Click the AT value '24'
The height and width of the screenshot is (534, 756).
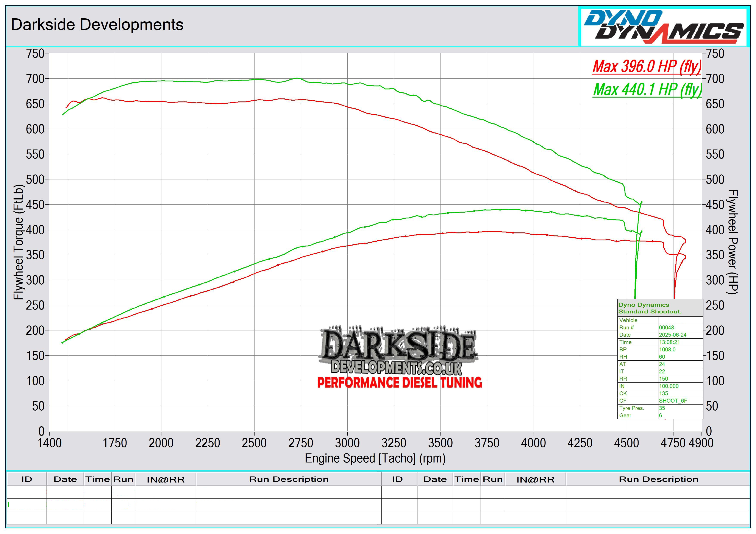click(662, 364)
